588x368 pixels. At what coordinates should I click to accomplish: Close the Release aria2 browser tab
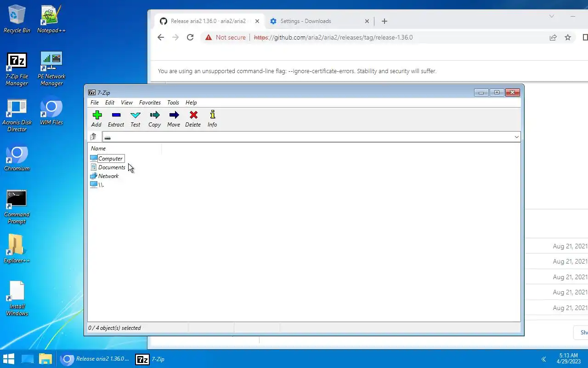click(x=257, y=21)
